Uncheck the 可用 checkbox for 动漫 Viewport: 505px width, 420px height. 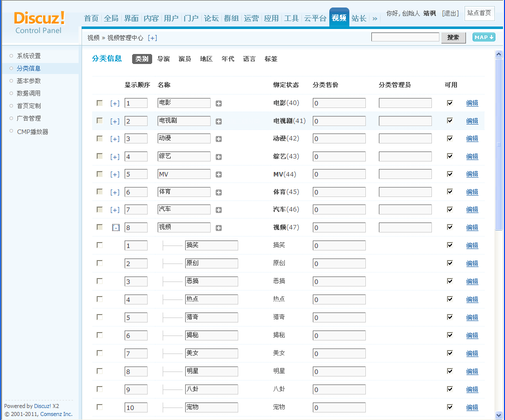point(450,138)
